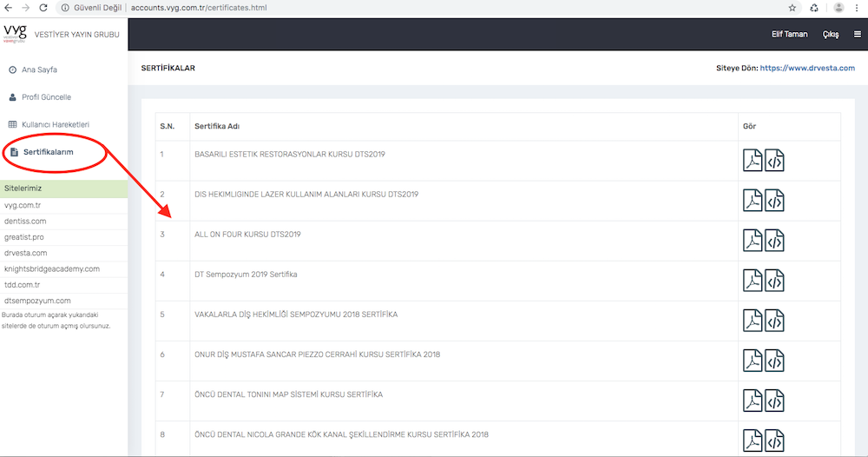Open code view for DT Sempozyum 2019 Sertifika

774,281
